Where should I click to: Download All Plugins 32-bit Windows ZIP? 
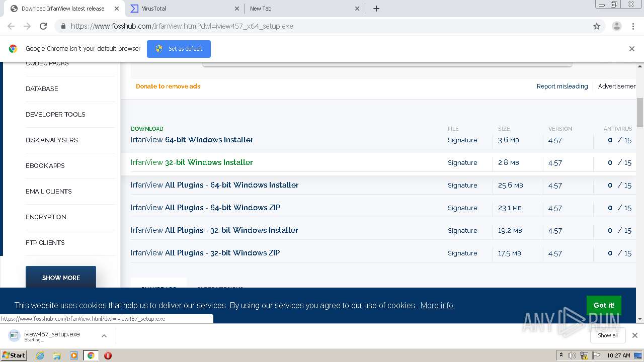coord(205,253)
